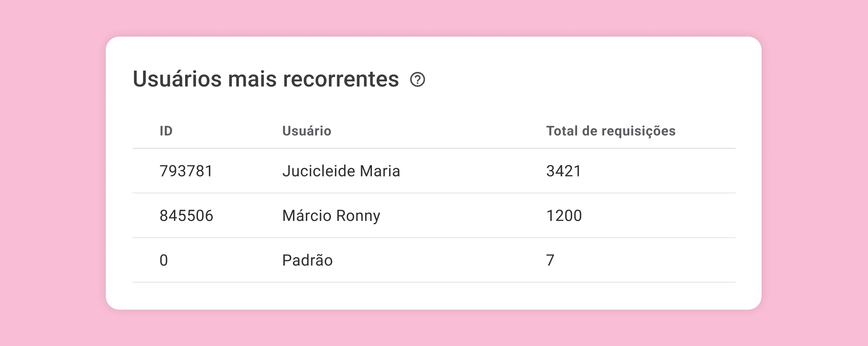Click the help question mark icon

coord(417,80)
